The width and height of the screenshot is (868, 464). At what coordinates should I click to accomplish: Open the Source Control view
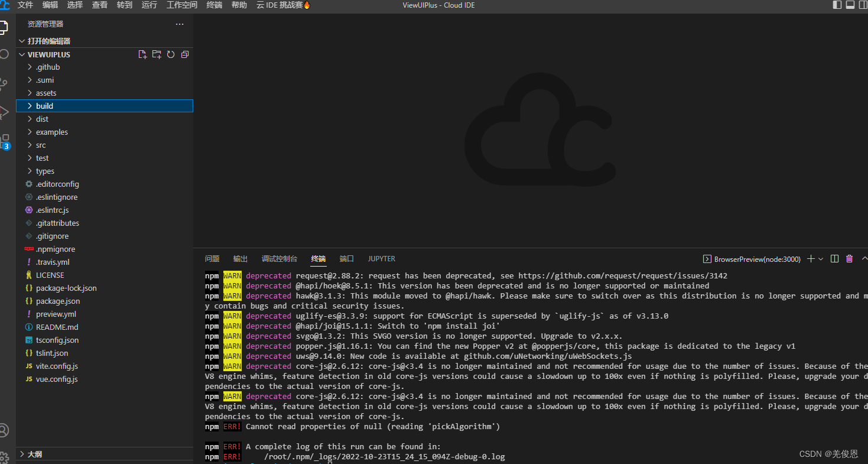[x=3, y=83]
